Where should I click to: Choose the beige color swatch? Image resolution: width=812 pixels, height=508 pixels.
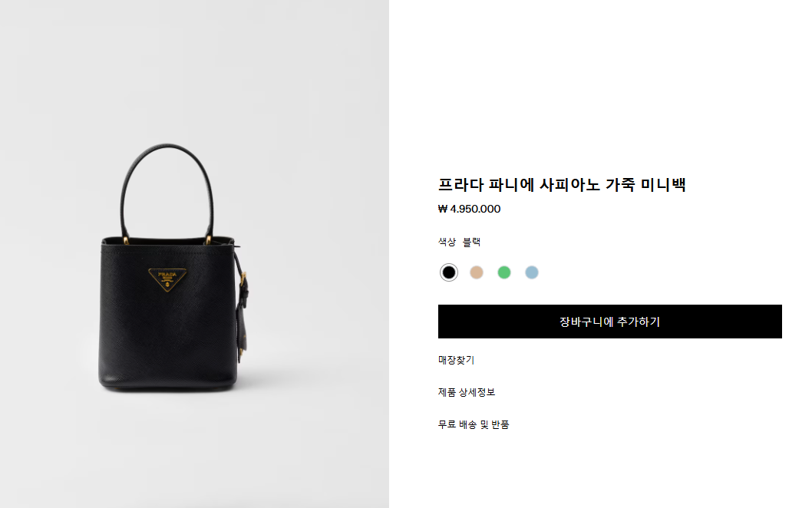click(x=477, y=272)
